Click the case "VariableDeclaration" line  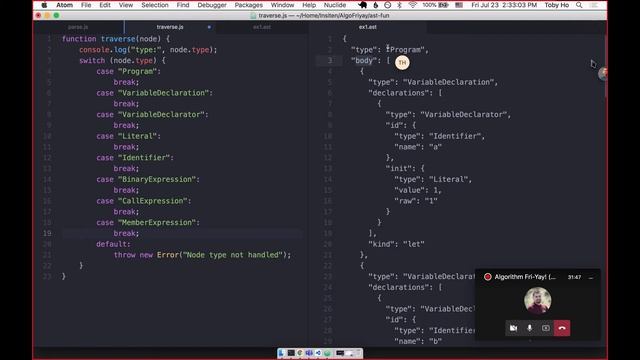155,93
